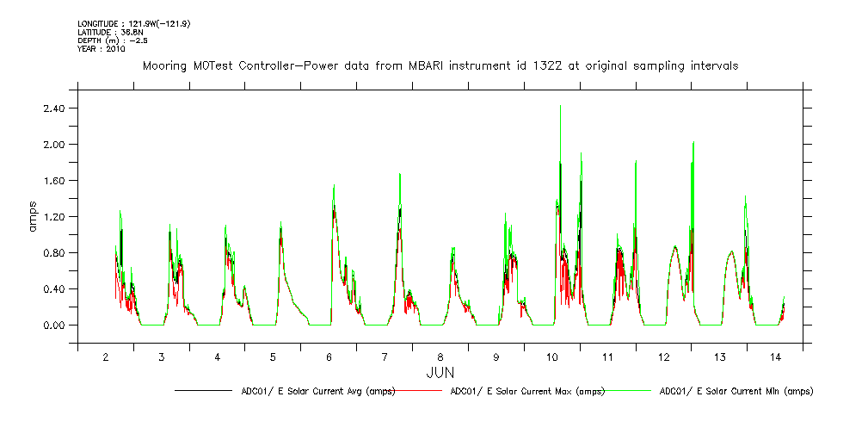Select day 2 on the x-axis
Screen dimensions: 868x434
point(105,356)
